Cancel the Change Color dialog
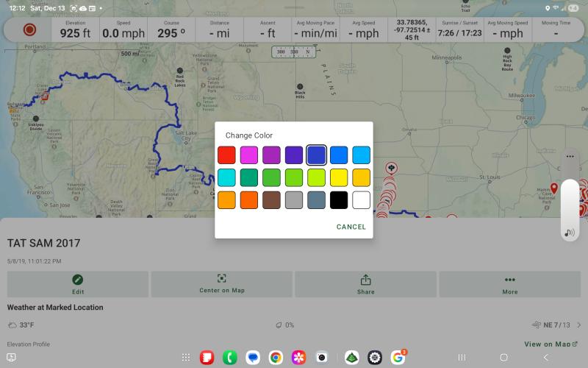This screenshot has height=368, width=588. point(351,227)
